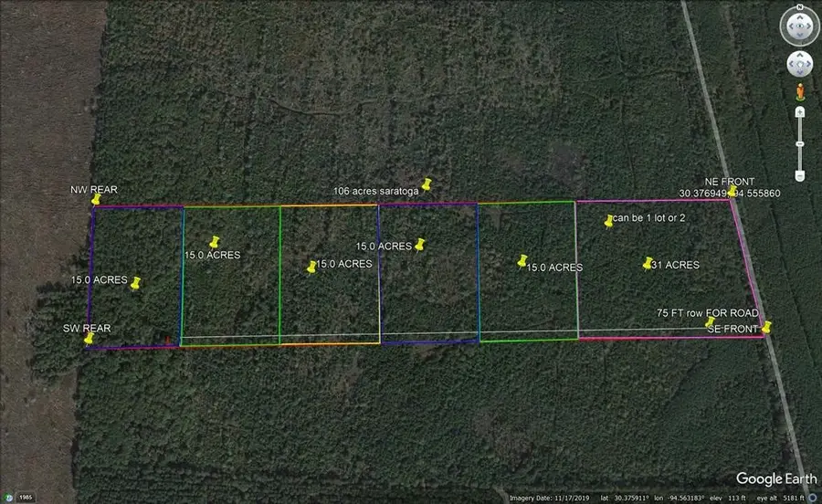Click the N north-up compass marker
Image resolution: width=822 pixels, height=504 pixels.
[x=800, y=6]
